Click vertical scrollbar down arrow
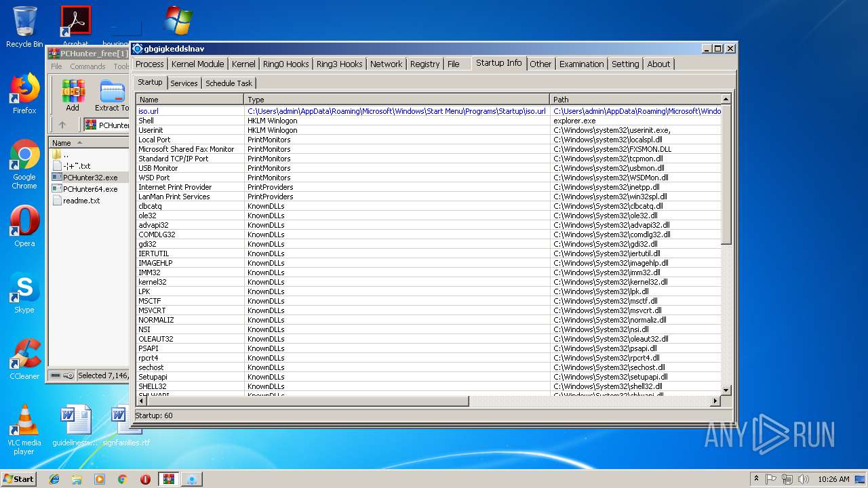868x488 pixels. (x=726, y=390)
